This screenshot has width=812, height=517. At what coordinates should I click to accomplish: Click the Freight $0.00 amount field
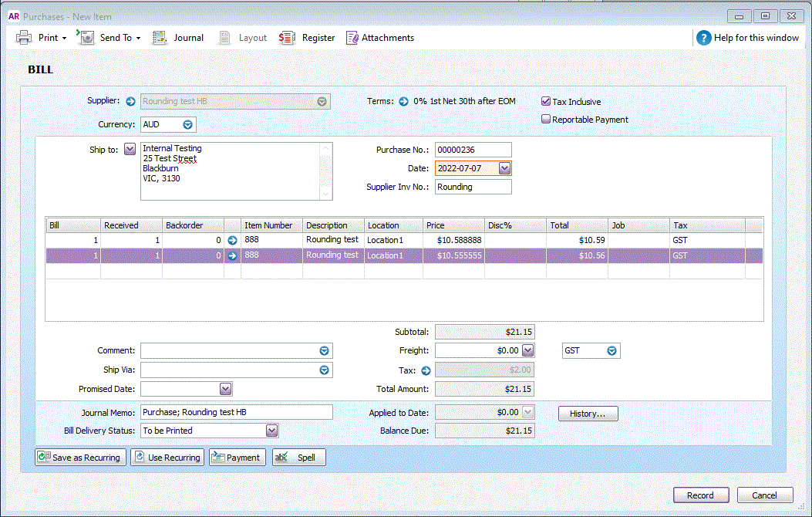coord(478,350)
